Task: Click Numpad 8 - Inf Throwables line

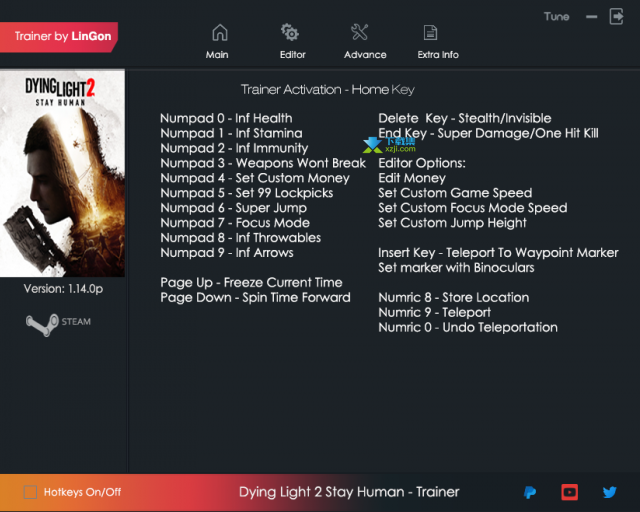Action: tap(241, 238)
